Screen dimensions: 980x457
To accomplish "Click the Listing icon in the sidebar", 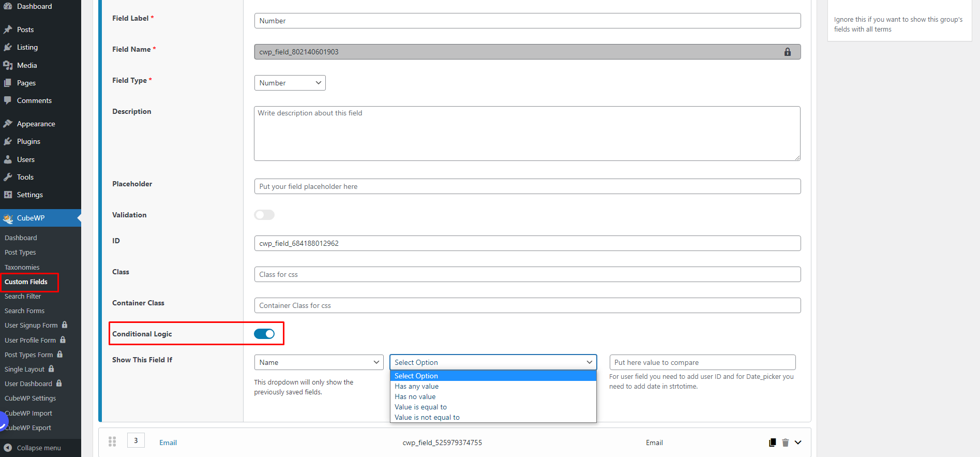I will point(8,47).
